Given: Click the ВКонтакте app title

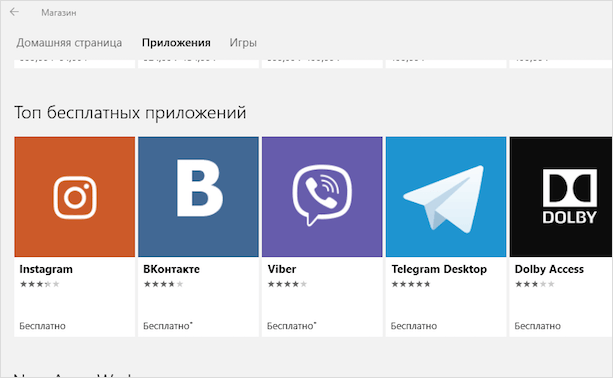Looking at the screenshot, I should [171, 269].
